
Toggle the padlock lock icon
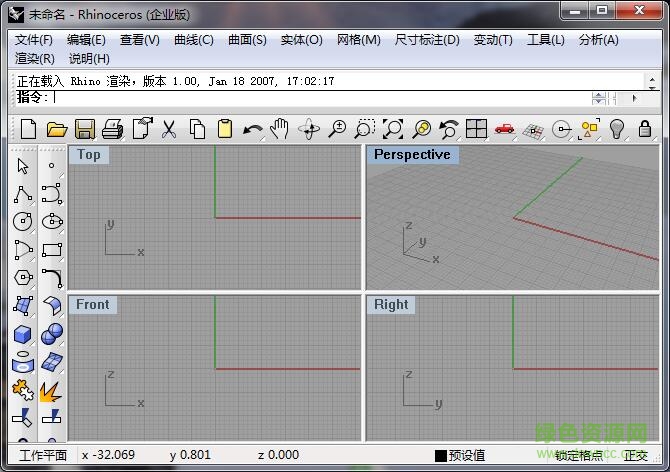[x=645, y=128]
